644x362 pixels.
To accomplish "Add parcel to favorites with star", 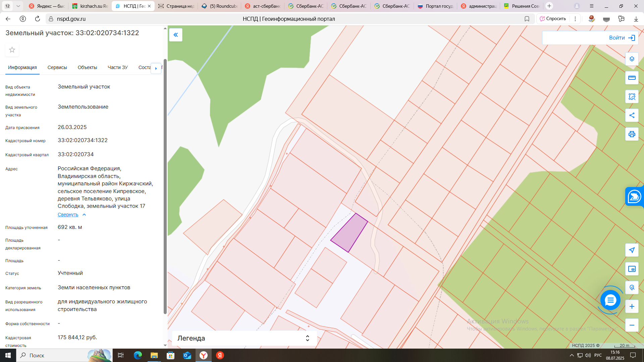I will [x=12, y=50].
